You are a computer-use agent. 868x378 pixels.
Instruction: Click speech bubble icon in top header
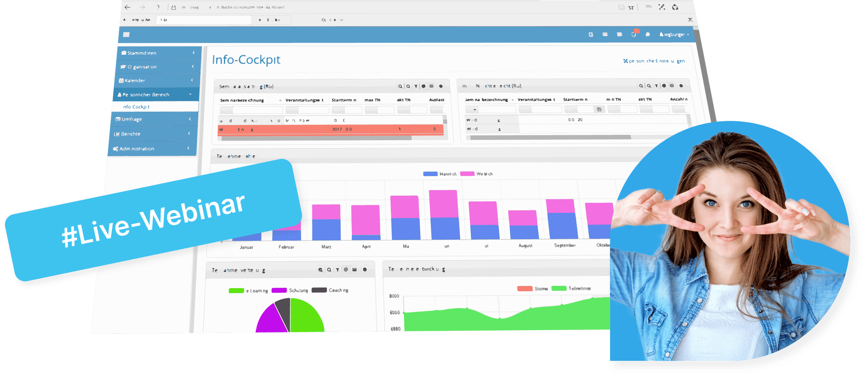coord(648,35)
